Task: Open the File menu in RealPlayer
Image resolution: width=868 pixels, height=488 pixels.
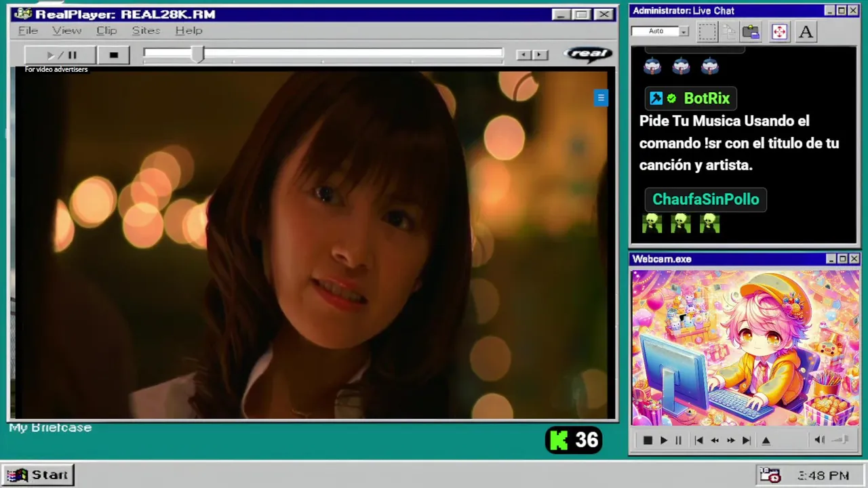Action: tap(28, 30)
